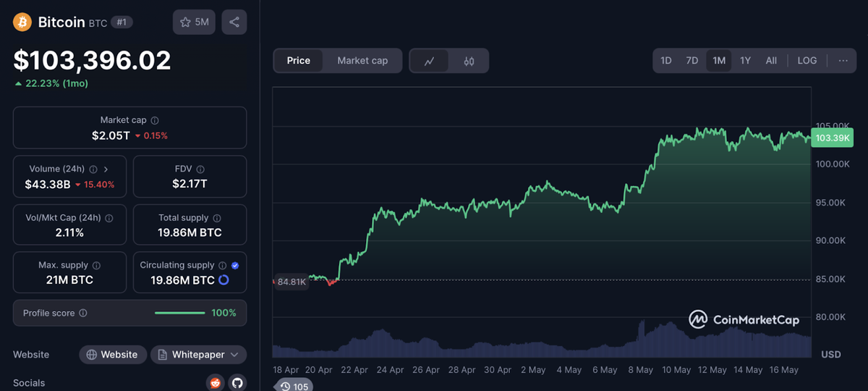This screenshot has width=868, height=391.
Task: Click the 105 events clock badge
Action: 295,386
